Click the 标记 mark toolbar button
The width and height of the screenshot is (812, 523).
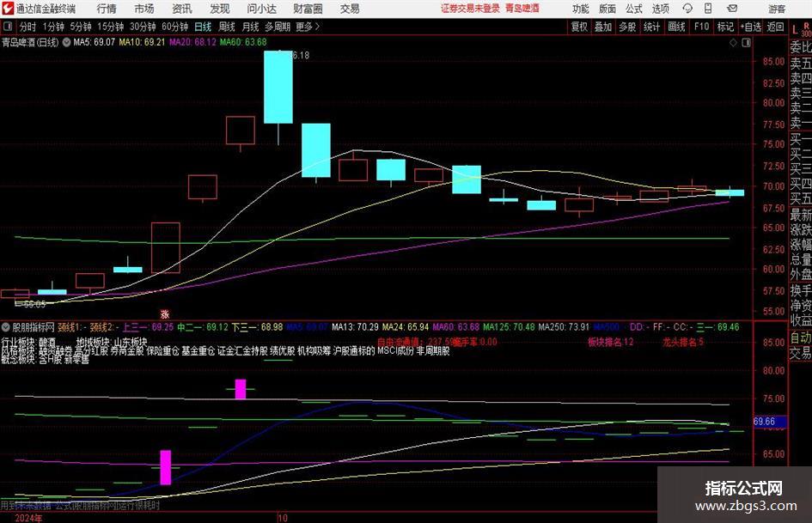point(725,27)
